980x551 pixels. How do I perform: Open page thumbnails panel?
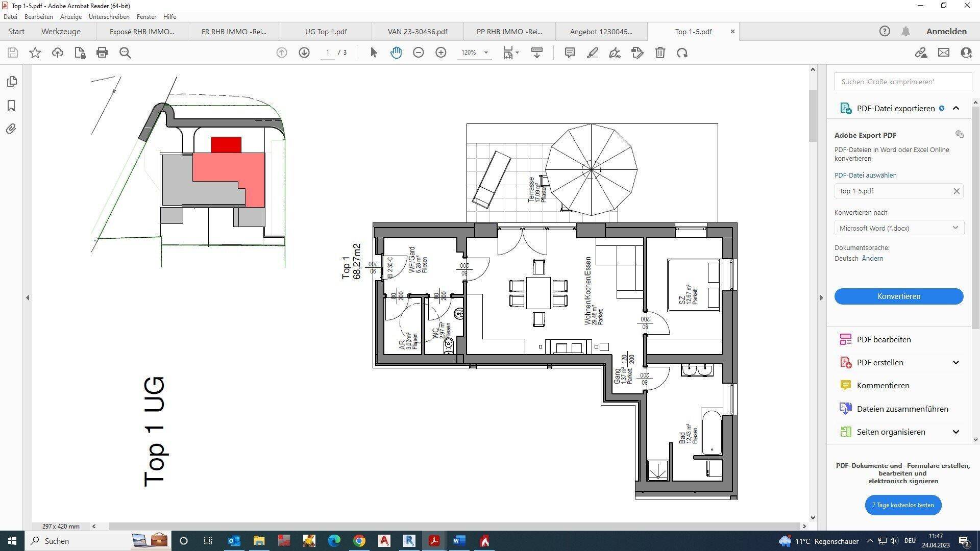tap(11, 82)
